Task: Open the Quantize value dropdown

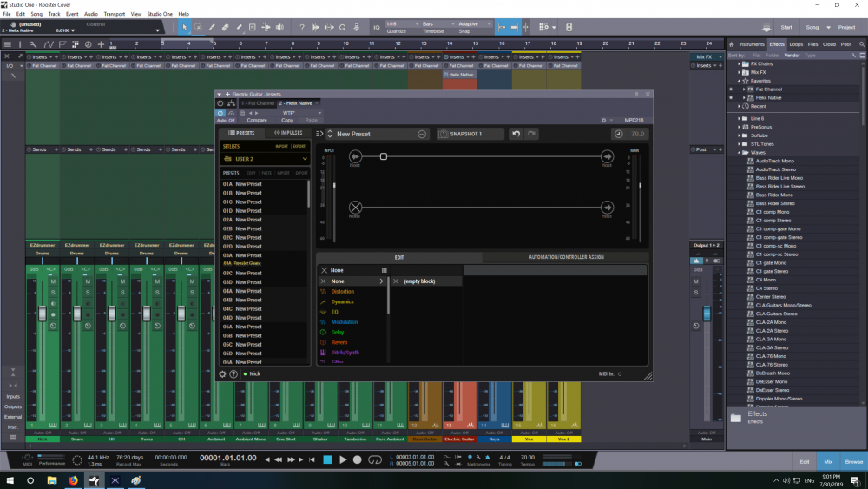Action: [x=402, y=23]
